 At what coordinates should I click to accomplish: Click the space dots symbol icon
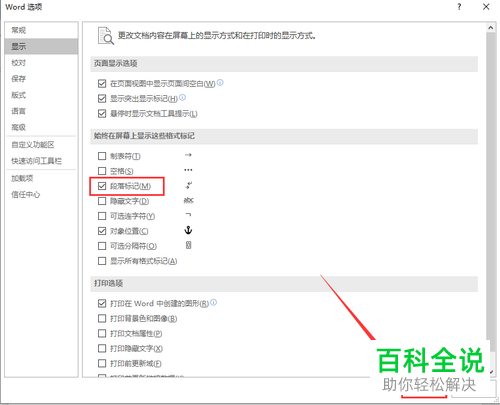coord(188,170)
